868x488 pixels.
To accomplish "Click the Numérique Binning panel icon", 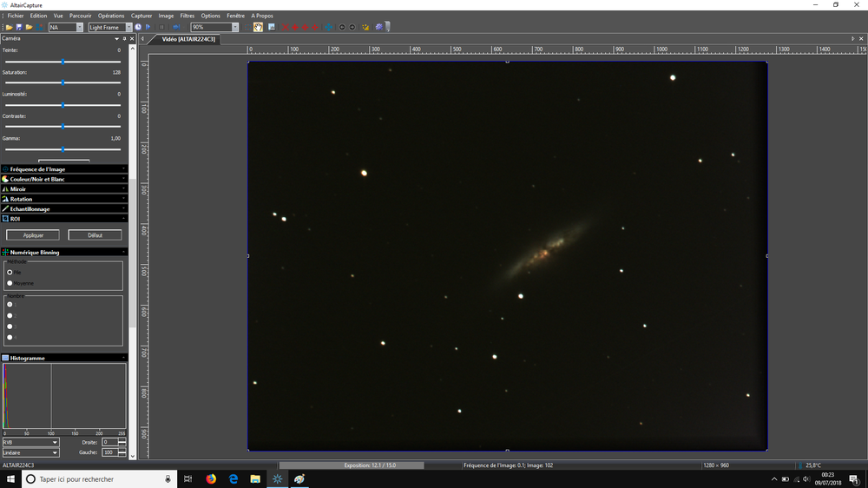I will point(5,253).
